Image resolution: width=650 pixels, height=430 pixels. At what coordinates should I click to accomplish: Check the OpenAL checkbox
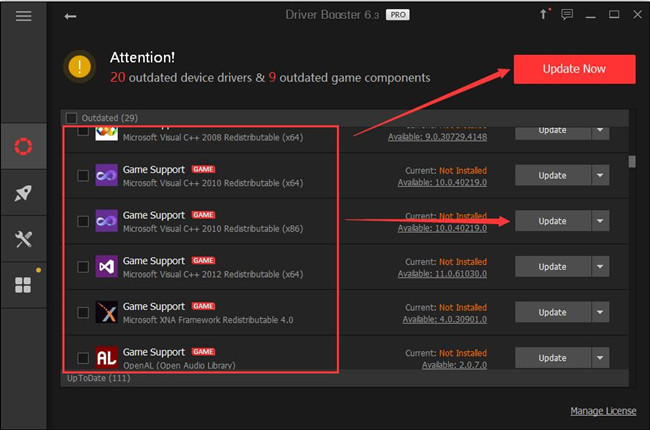coord(83,358)
